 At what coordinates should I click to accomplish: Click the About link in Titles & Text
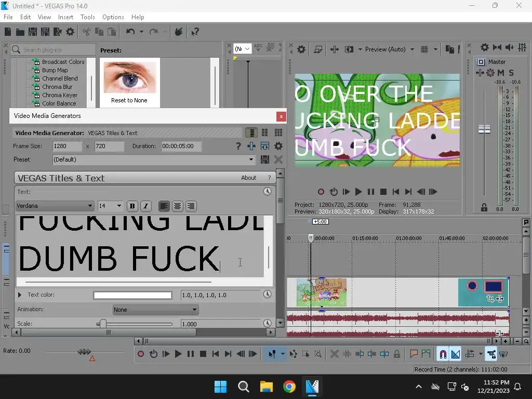(x=249, y=178)
